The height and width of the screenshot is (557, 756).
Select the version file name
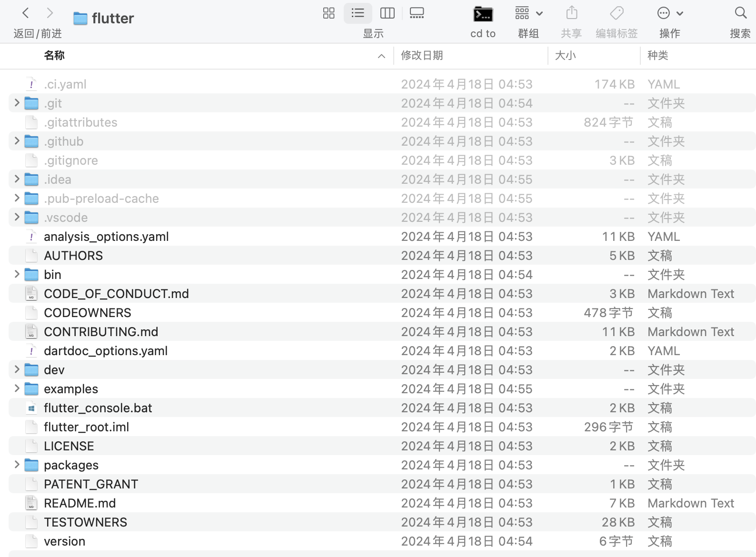[x=65, y=541]
